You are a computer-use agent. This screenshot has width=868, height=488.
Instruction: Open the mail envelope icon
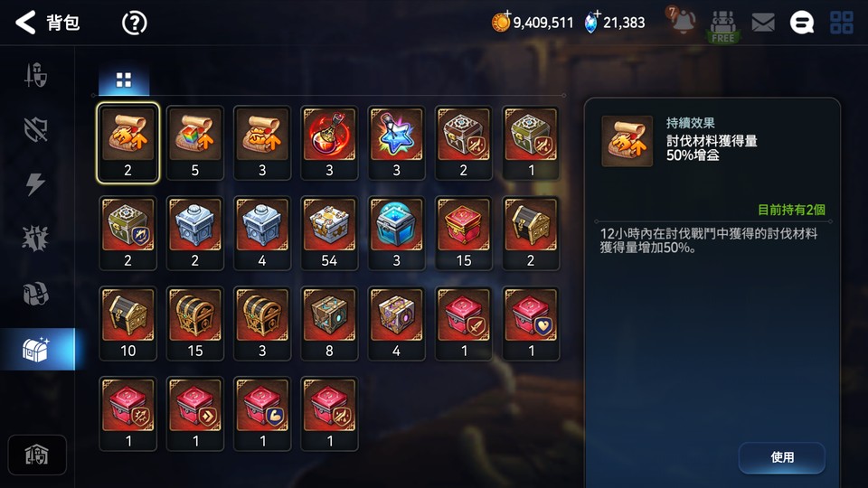click(x=763, y=23)
